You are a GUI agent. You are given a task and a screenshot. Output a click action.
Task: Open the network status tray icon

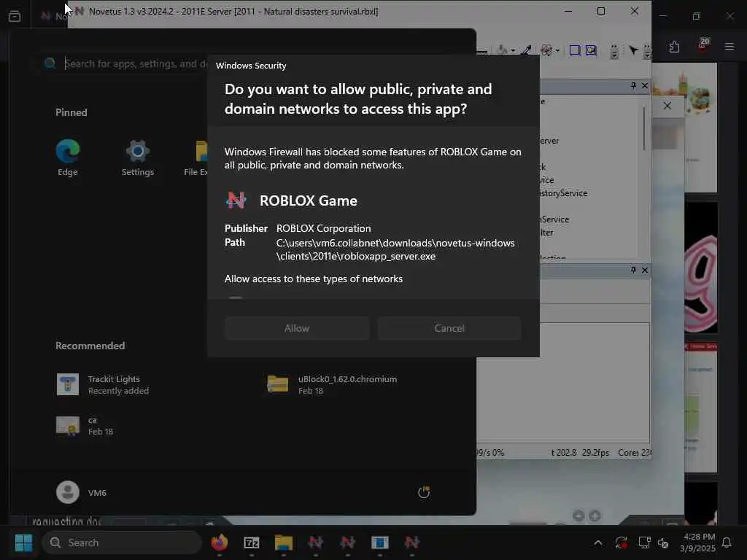point(645,542)
